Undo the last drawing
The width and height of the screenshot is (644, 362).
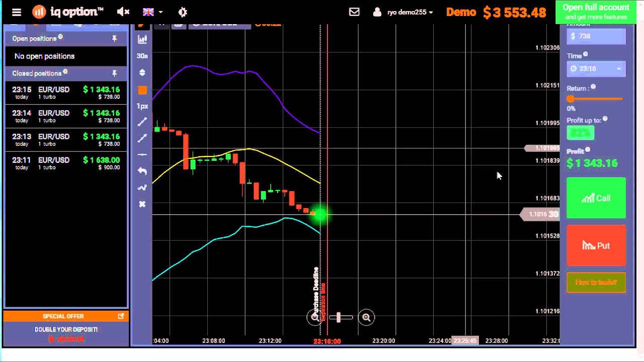click(142, 171)
